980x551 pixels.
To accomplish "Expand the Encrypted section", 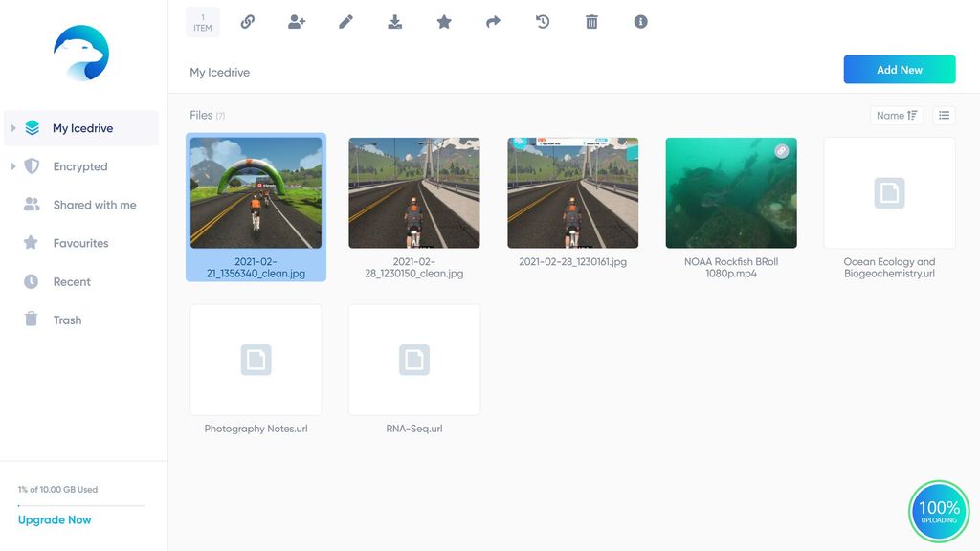I will point(11,165).
